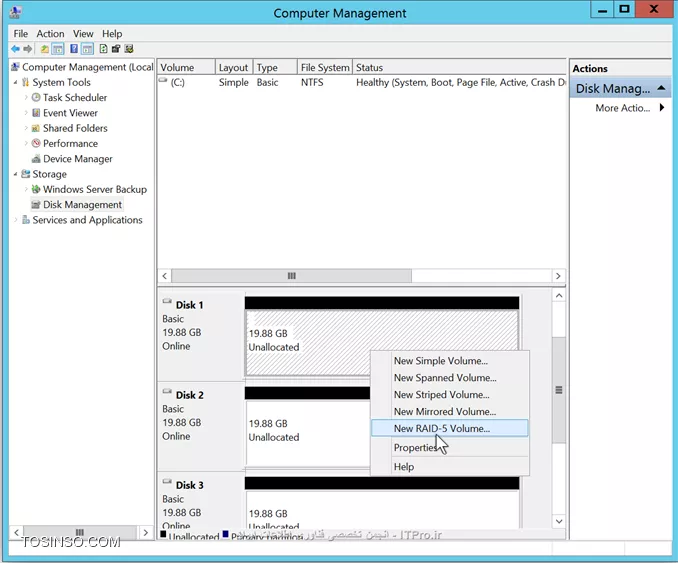This screenshot has height=563, width=678.
Task: Click the tree pane right scroll arrow
Action: click(x=146, y=532)
